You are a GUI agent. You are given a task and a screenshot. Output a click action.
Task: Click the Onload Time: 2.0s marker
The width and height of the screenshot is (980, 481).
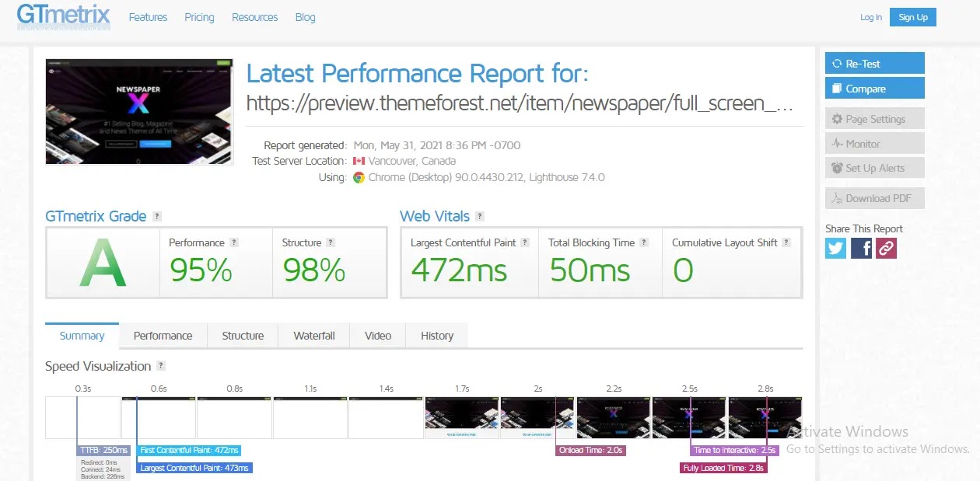592,450
